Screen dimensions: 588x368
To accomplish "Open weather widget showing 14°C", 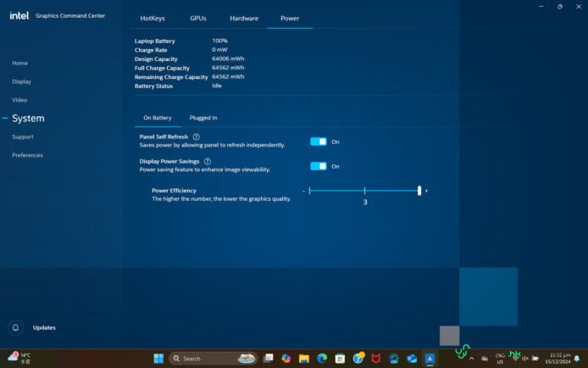I will pyautogui.click(x=19, y=358).
